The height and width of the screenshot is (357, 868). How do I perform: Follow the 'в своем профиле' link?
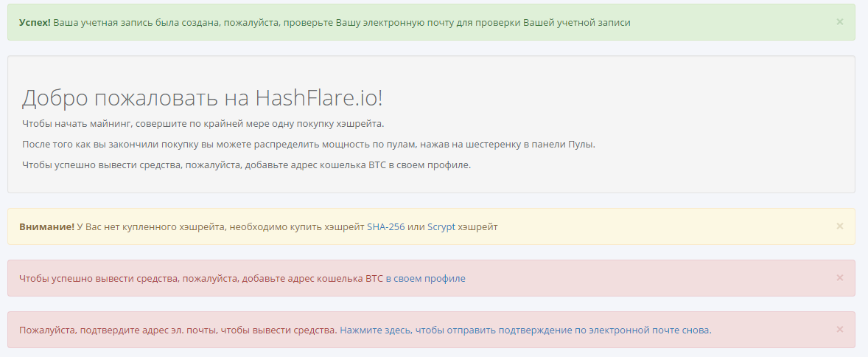[426, 278]
